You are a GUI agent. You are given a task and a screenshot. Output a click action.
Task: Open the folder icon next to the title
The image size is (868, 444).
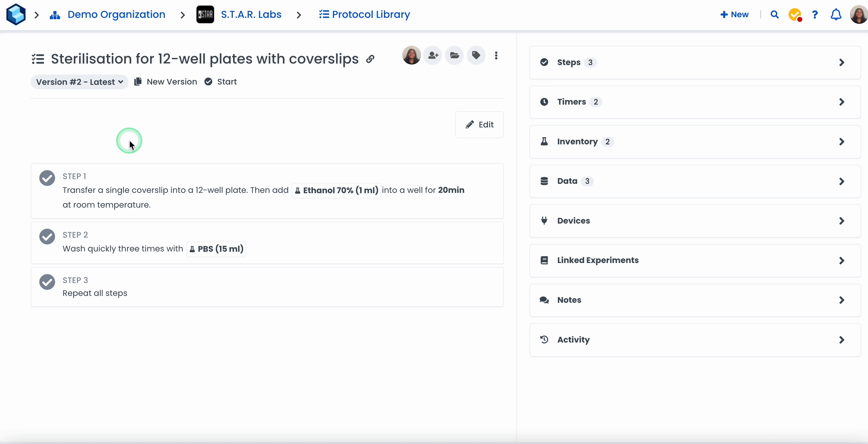pyautogui.click(x=454, y=55)
